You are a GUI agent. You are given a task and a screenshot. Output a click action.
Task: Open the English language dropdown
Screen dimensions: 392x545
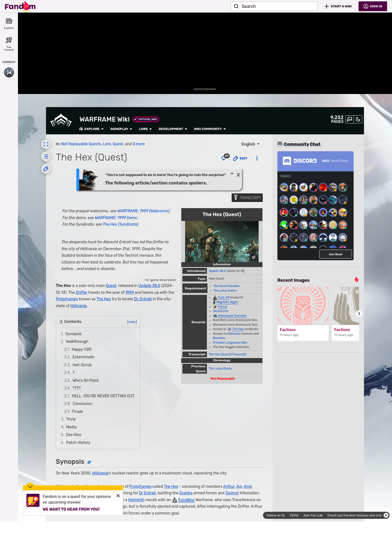coord(250,144)
